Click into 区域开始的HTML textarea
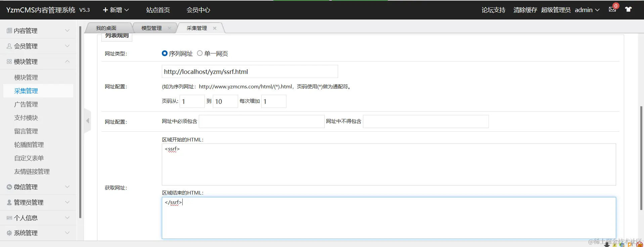Screen dimensions: 644x247 click(389, 165)
